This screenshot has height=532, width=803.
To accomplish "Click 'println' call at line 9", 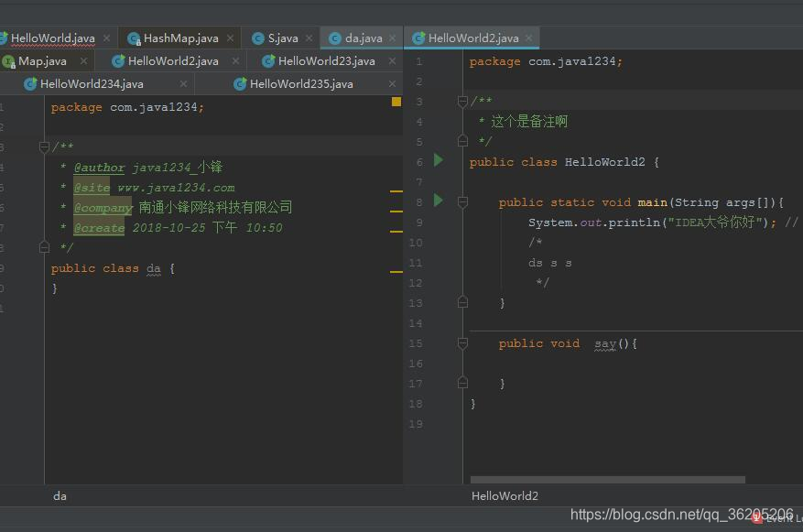I will pyautogui.click(x=634, y=223).
